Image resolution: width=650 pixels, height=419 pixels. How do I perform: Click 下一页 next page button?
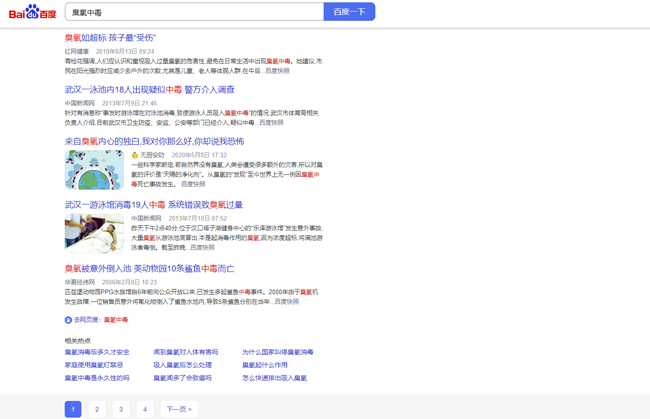[x=178, y=409]
